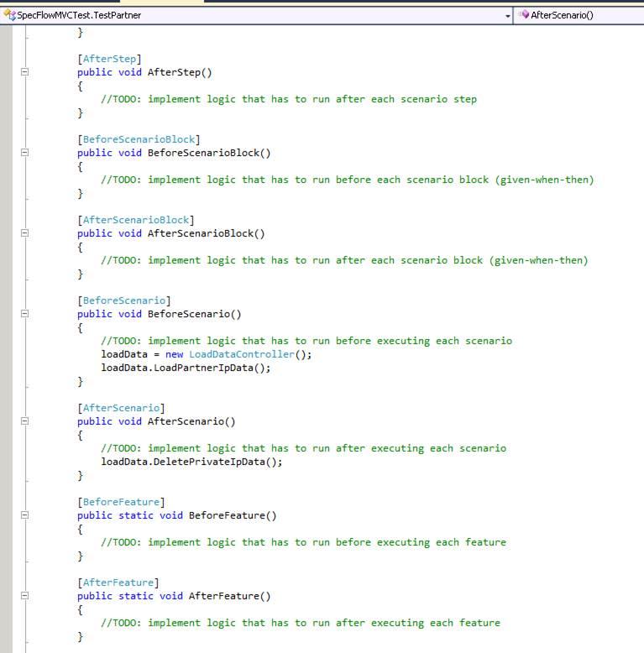644x653 pixels.
Task: Click the BeforeScenarioBlock() method name in its declaration
Action: pos(210,153)
